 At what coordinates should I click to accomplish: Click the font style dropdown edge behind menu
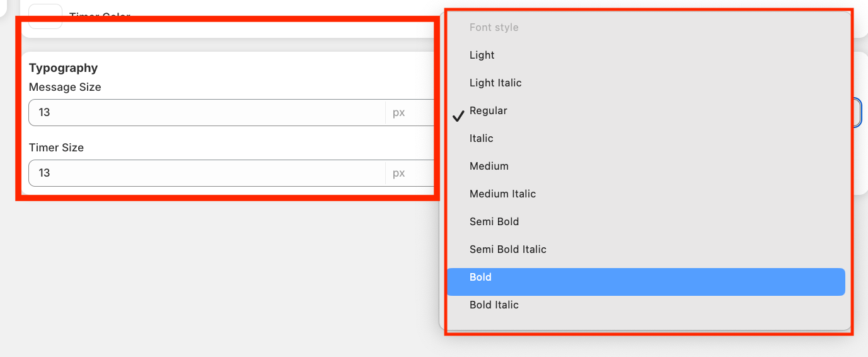point(858,113)
